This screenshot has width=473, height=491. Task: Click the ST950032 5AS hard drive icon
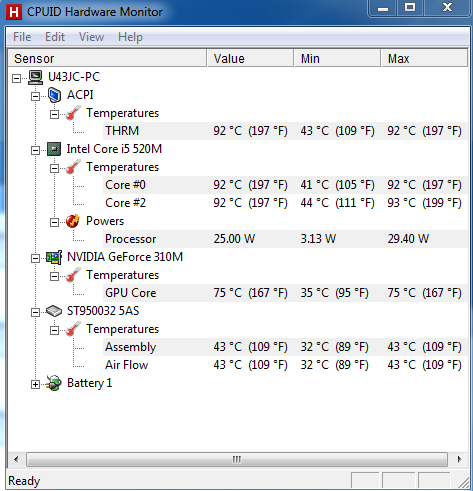(x=54, y=311)
